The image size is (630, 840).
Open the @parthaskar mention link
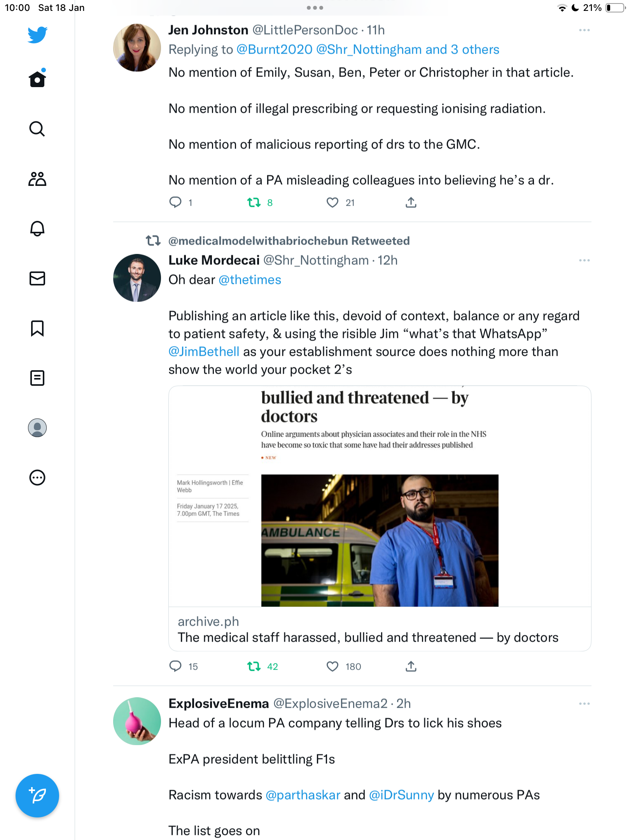pos(303,795)
